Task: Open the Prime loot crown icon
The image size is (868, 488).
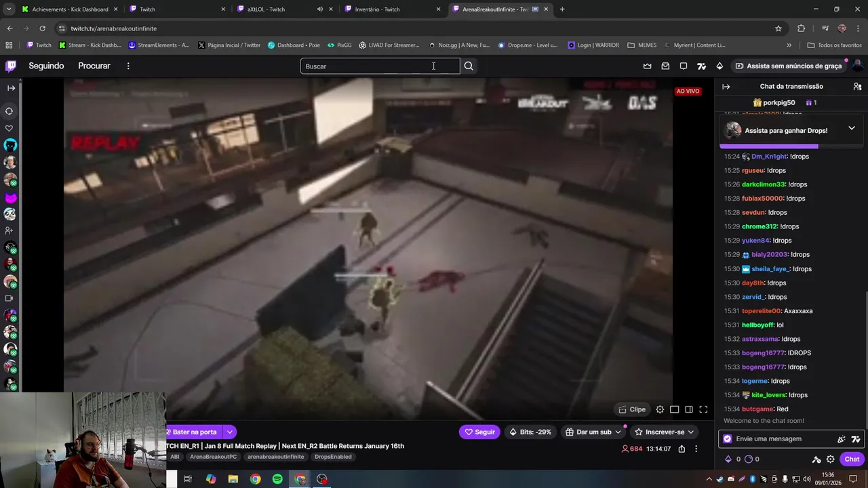Action: (x=647, y=66)
